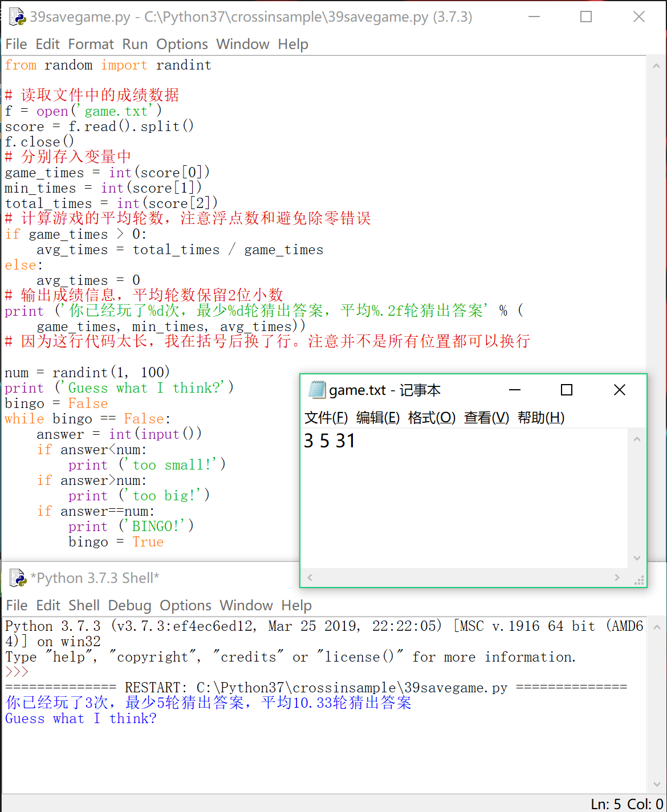Open File menu in Python Shell window

(x=17, y=605)
